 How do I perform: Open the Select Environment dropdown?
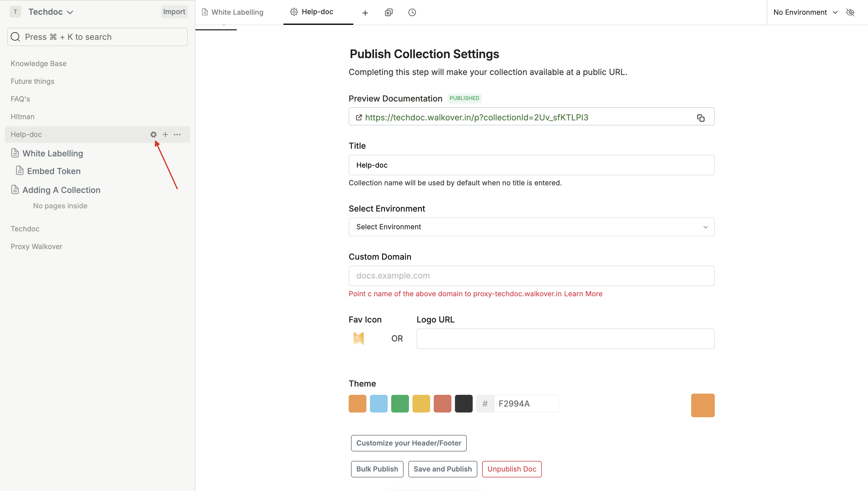pos(531,227)
